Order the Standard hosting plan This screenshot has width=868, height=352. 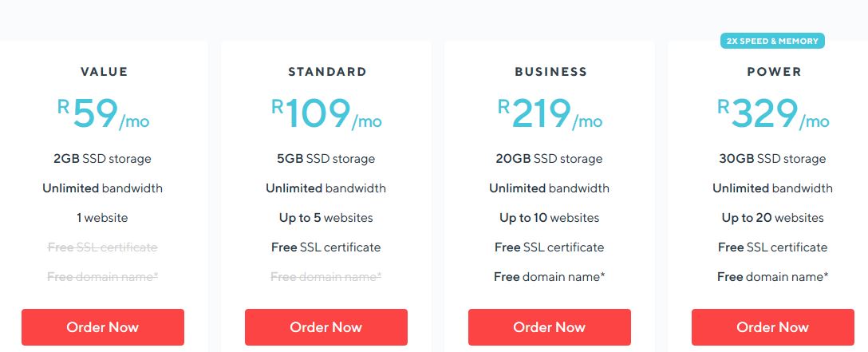[x=326, y=327]
